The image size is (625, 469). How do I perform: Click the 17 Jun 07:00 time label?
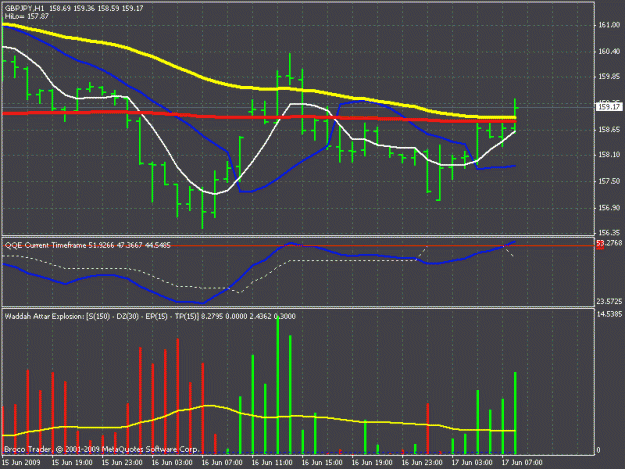pos(522,462)
